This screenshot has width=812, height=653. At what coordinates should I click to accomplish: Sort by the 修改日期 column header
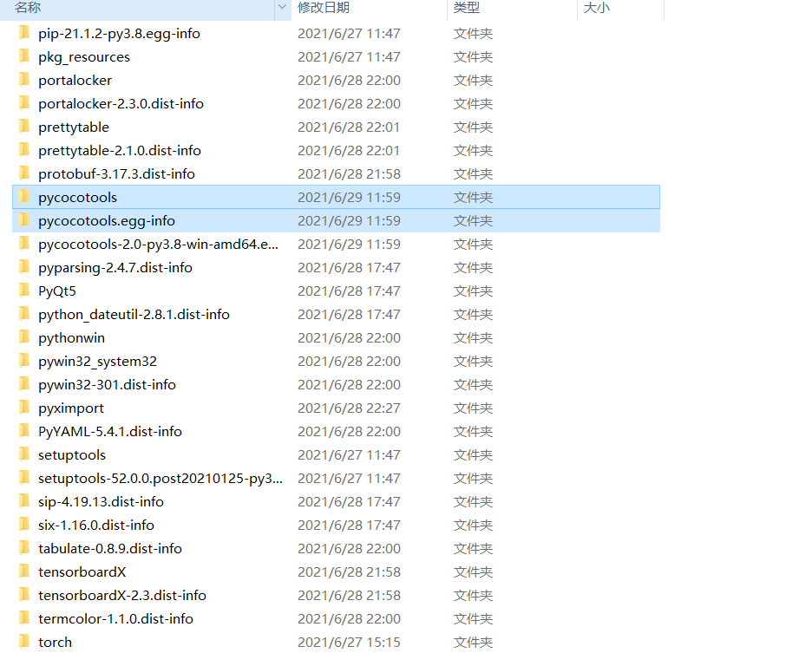click(x=323, y=7)
